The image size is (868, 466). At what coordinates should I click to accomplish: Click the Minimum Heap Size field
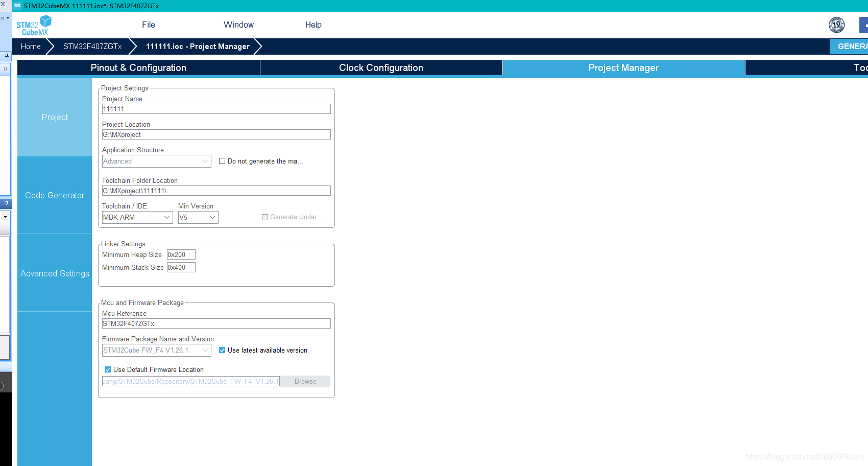(181, 254)
